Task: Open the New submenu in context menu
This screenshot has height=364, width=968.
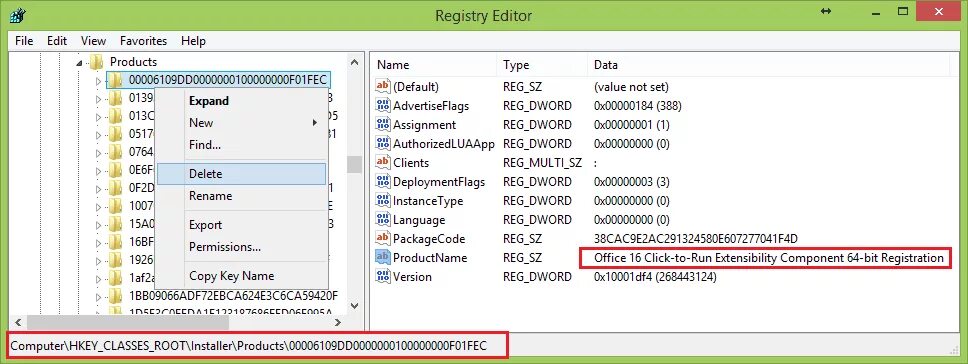Action: 241,123
